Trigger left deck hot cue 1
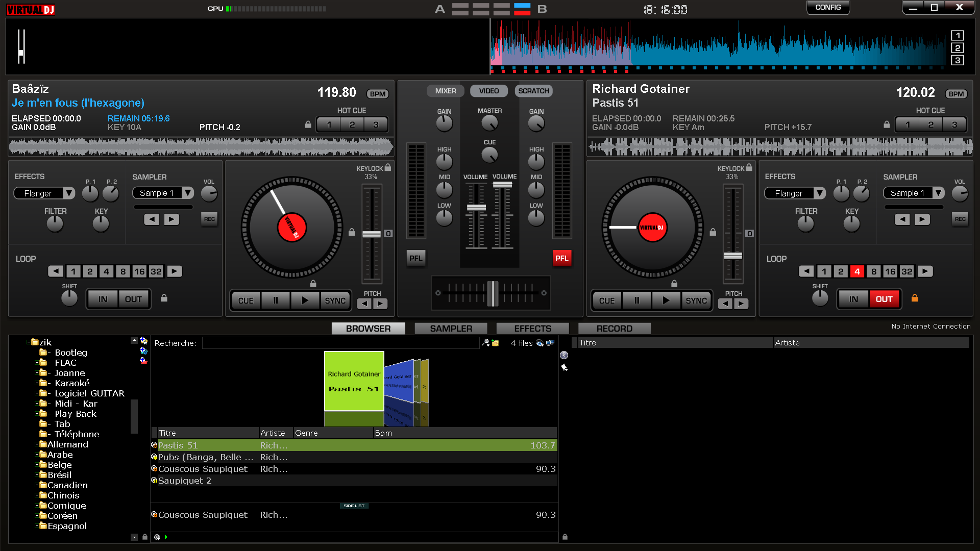Viewport: 980px width, 551px height. click(329, 124)
